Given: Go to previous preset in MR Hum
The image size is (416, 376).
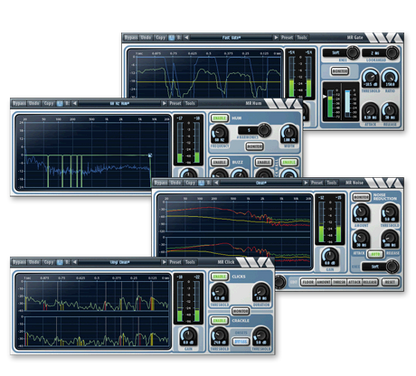Looking at the screenshot, I should (x=75, y=103).
